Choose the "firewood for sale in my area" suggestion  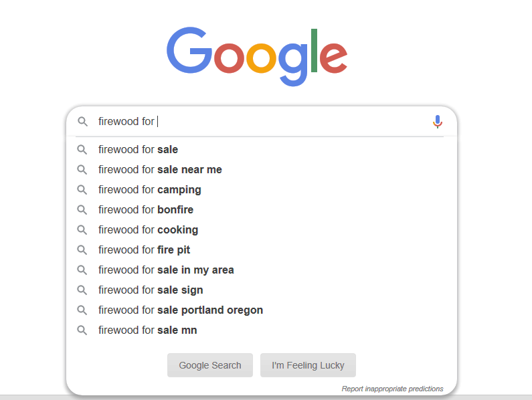point(166,270)
